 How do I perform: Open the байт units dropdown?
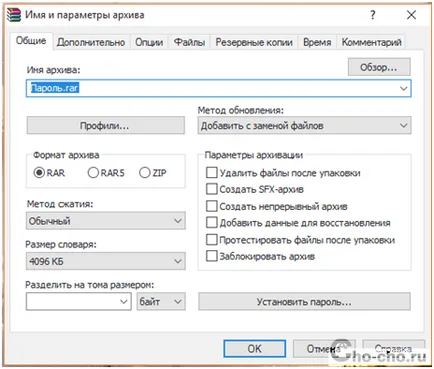161,302
